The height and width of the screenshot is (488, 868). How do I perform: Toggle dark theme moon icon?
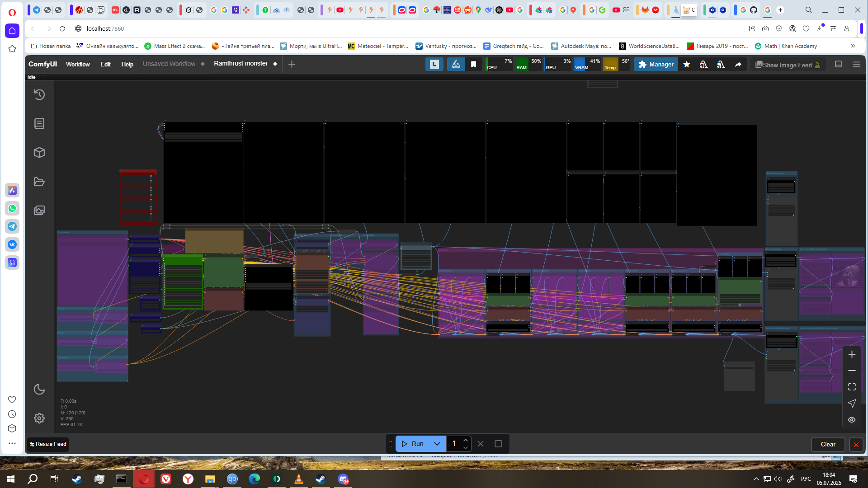coord(39,389)
